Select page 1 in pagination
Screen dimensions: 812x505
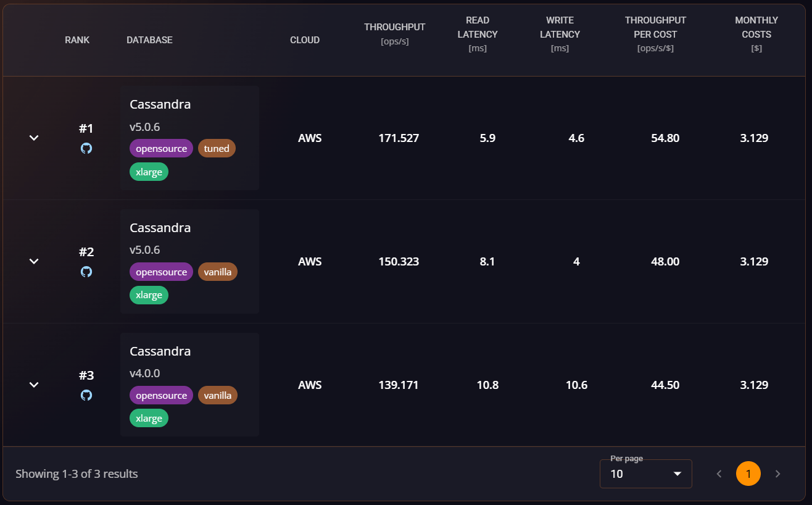pos(748,474)
